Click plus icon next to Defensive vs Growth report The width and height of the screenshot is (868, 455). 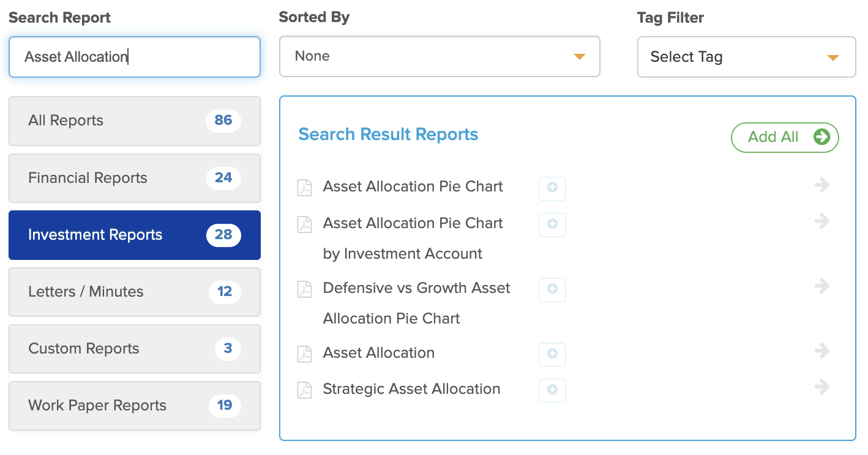pyautogui.click(x=552, y=289)
